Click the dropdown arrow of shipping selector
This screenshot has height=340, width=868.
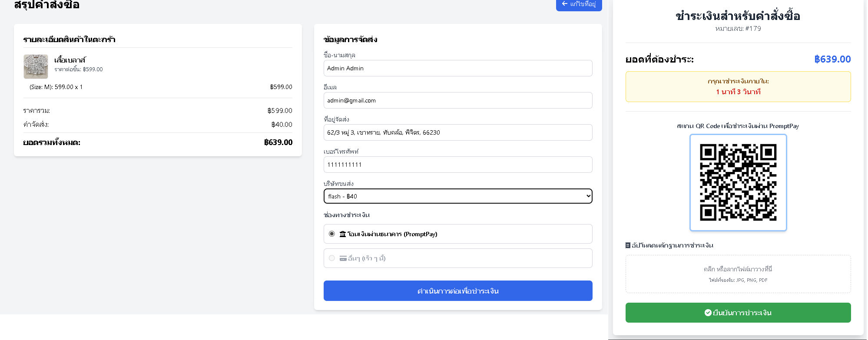pyautogui.click(x=588, y=196)
